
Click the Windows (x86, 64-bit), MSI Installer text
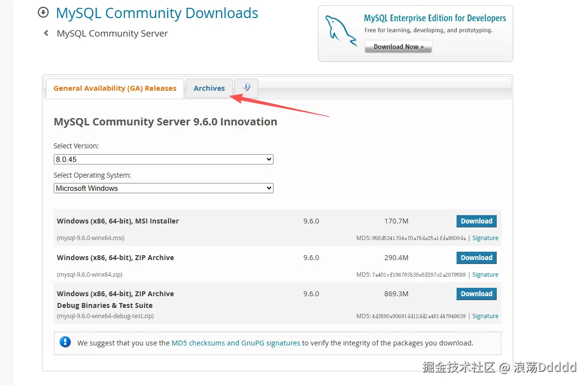[118, 221]
